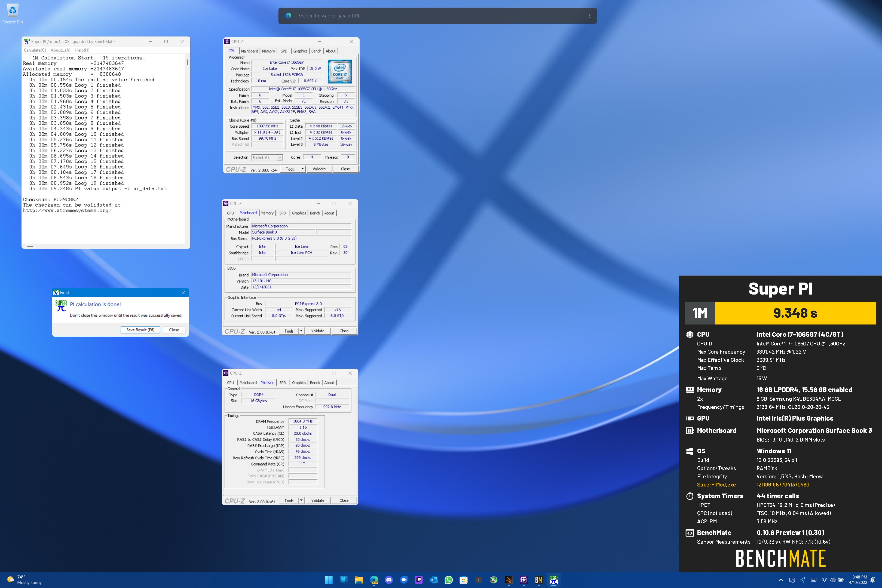The height and width of the screenshot is (588, 882).
Task: Show hidden system tray icons
Action: (781, 580)
